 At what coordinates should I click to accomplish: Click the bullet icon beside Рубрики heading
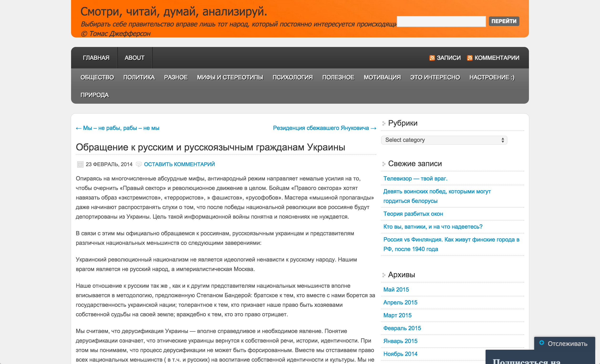(384, 123)
